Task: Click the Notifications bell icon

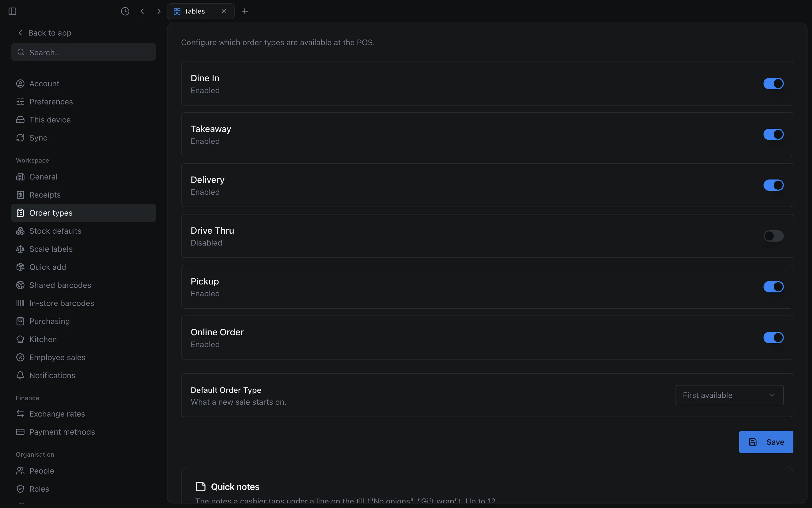Action: [21, 376]
